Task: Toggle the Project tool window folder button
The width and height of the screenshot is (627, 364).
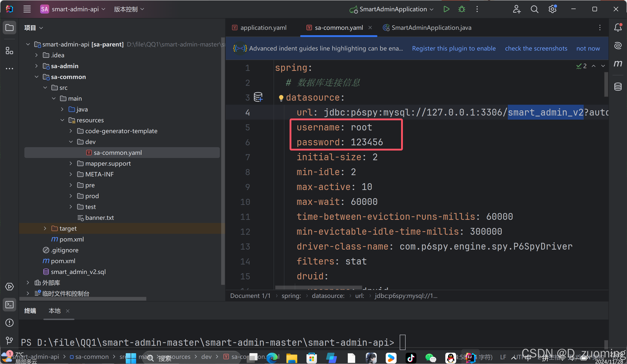Action: pos(9,27)
